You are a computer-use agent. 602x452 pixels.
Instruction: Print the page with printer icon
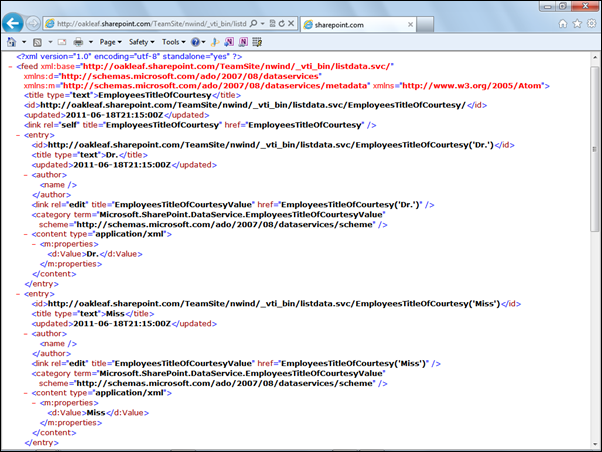[x=78, y=42]
